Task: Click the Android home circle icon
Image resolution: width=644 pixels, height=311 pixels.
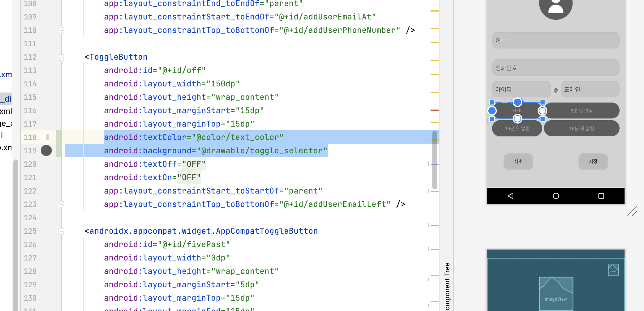Action: pos(556,196)
